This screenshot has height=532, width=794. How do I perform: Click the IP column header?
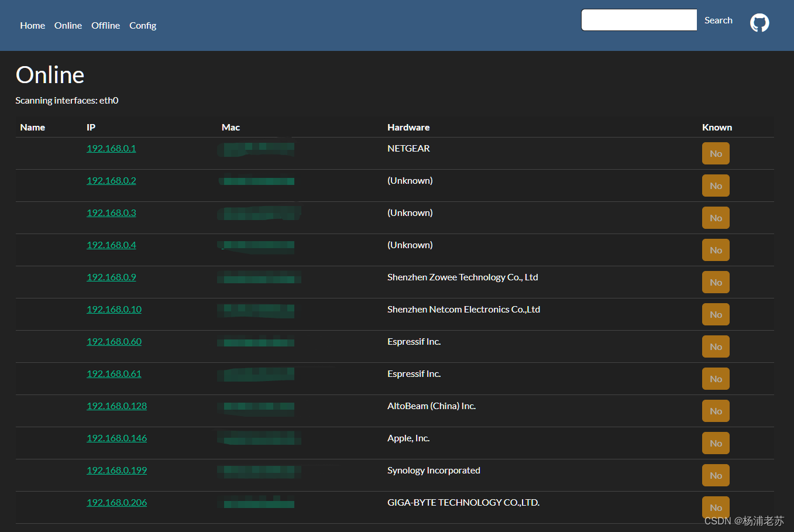pos(91,127)
